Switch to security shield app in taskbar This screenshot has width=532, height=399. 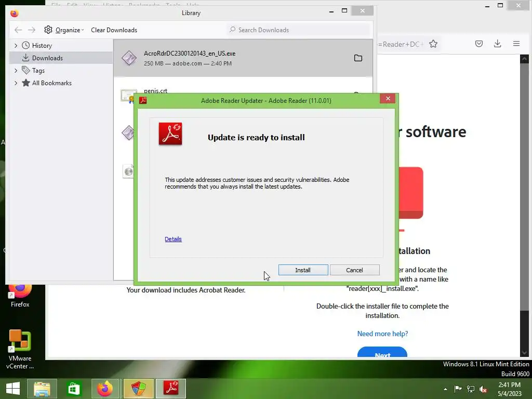click(138, 389)
